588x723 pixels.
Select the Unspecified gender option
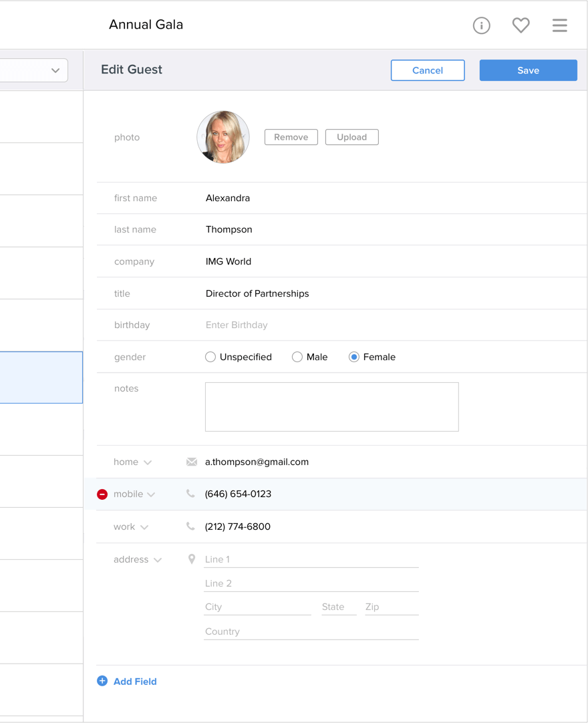tap(210, 357)
